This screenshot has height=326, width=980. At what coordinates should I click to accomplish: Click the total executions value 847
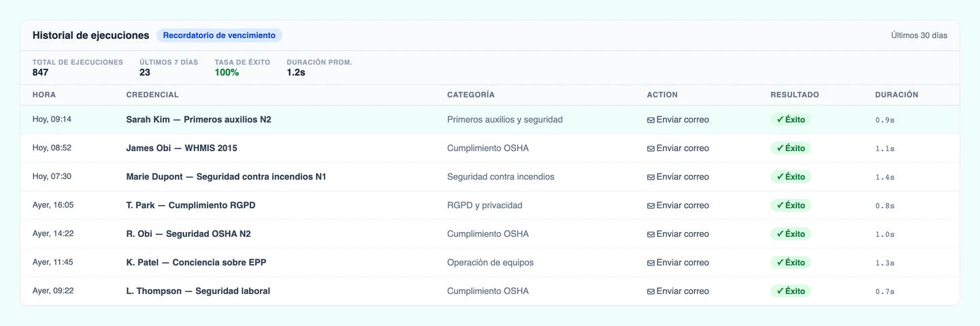click(41, 72)
